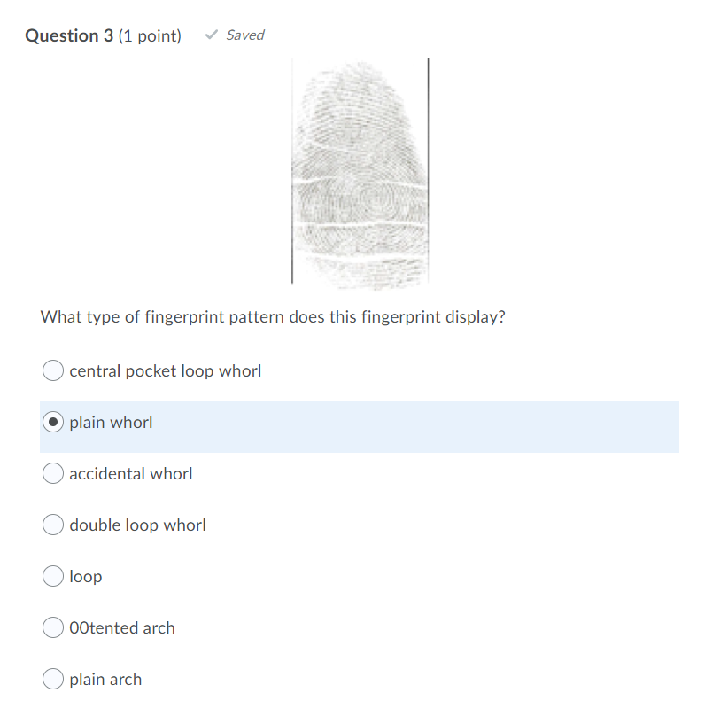Screen dimensions: 728x716
Task: Click the question prompt text
Action: pyautogui.click(x=272, y=316)
